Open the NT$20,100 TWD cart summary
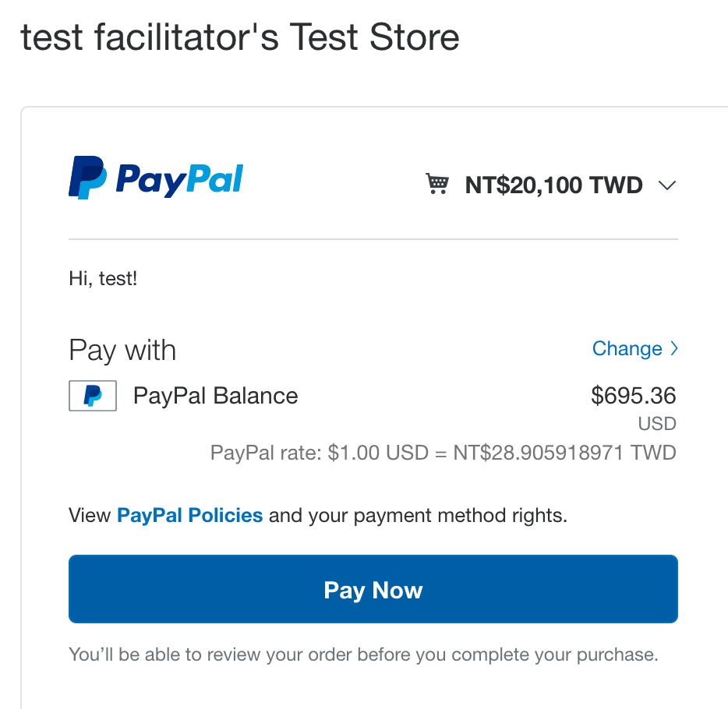 [554, 185]
